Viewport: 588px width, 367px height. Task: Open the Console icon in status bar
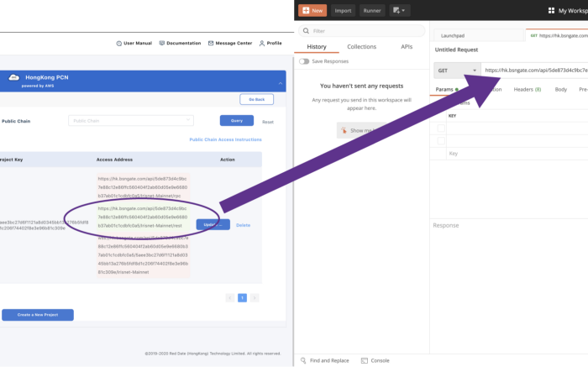pyautogui.click(x=364, y=360)
